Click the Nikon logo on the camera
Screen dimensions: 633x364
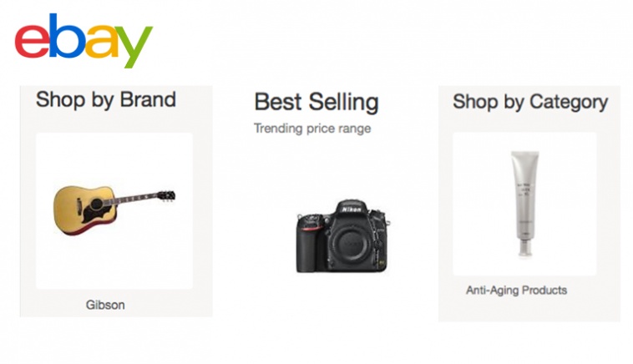point(352,210)
